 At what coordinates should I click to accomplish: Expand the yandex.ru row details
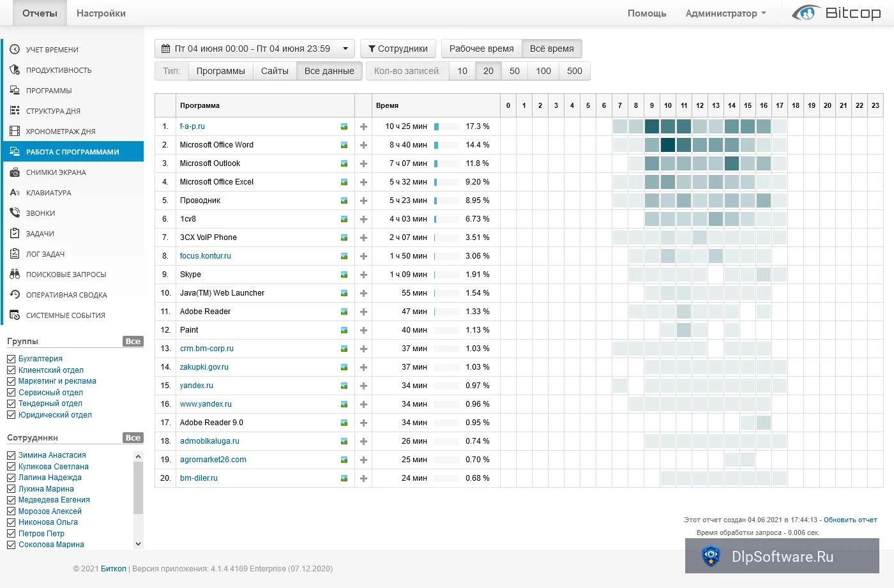(363, 386)
